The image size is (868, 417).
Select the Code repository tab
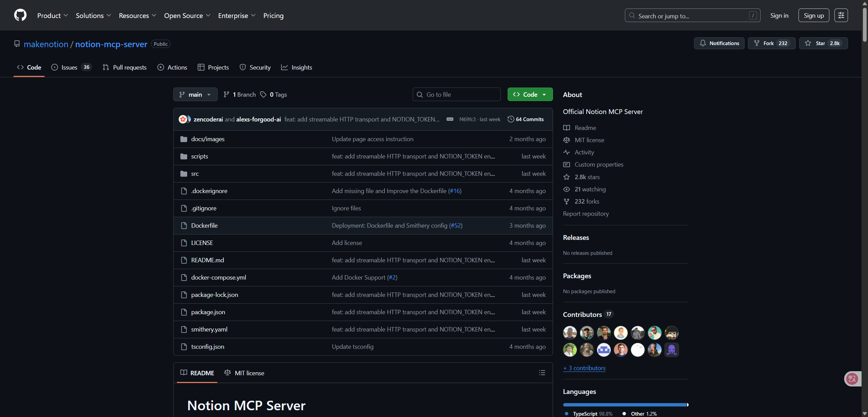click(x=29, y=67)
